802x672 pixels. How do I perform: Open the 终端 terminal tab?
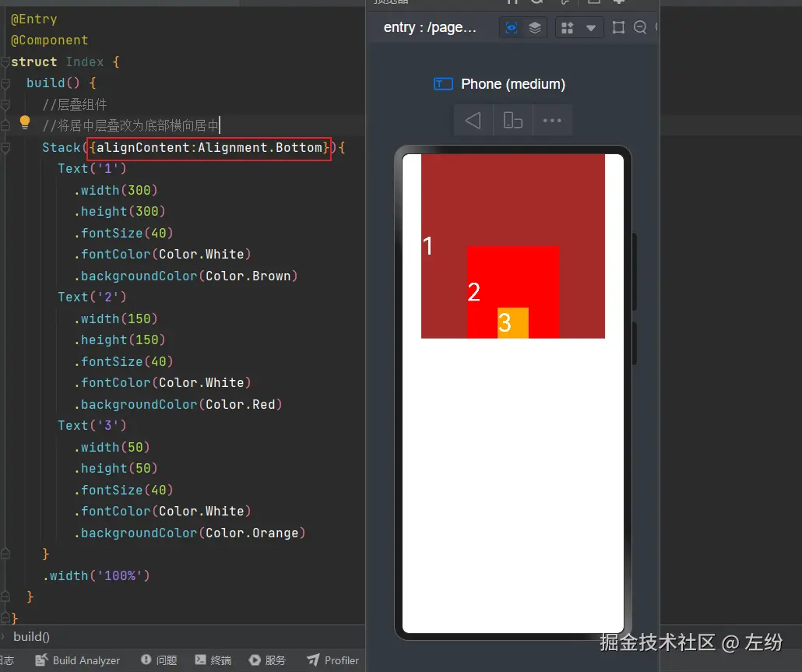213,660
